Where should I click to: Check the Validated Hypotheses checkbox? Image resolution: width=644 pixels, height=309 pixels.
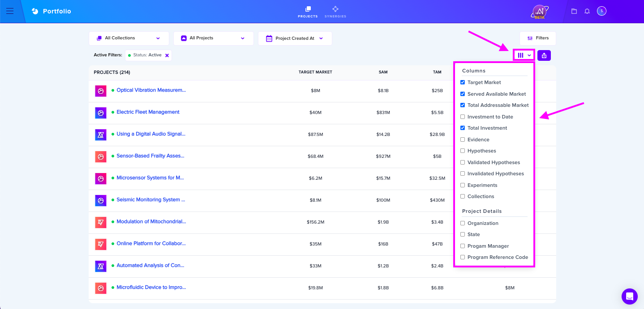[463, 162]
